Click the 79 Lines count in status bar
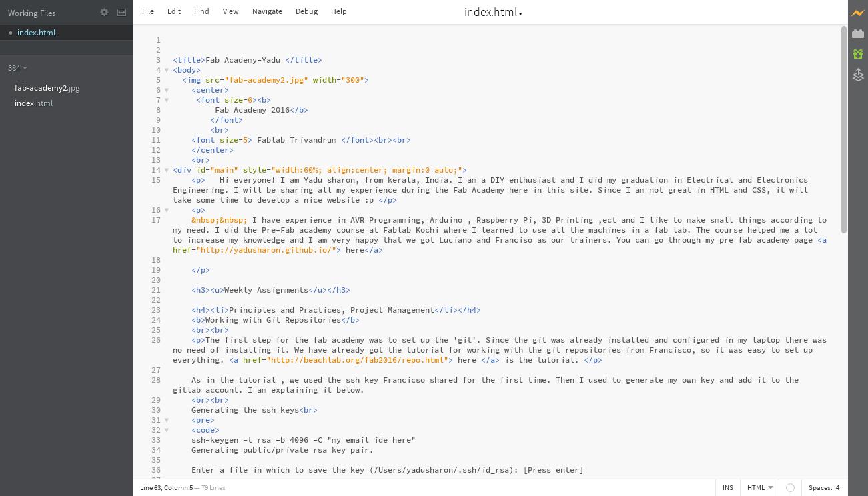 [x=213, y=487]
